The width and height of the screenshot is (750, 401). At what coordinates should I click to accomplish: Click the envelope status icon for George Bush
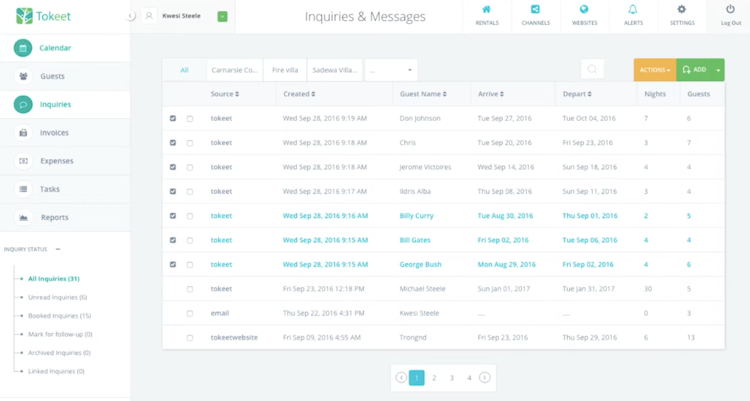(x=173, y=264)
